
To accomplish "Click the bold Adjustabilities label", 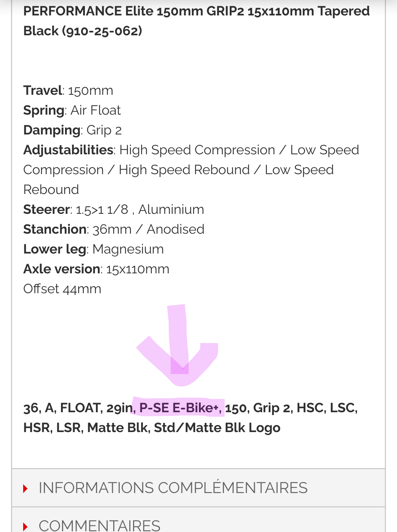I will (x=68, y=150).
